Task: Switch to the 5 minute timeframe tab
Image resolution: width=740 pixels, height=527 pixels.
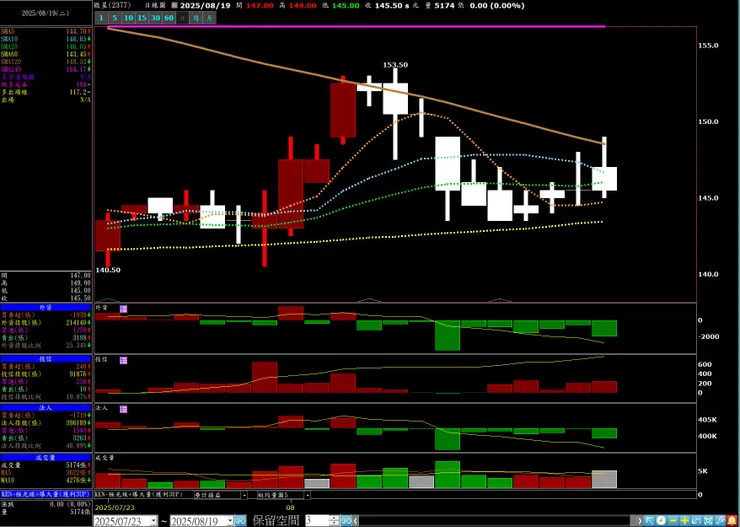Action: click(x=115, y=18)
